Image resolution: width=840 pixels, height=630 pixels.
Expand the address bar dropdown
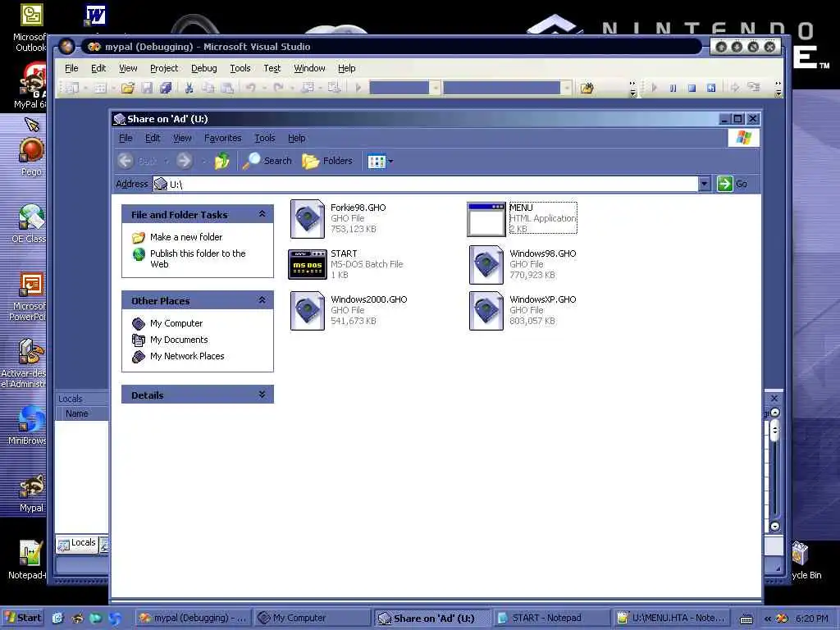704,184
